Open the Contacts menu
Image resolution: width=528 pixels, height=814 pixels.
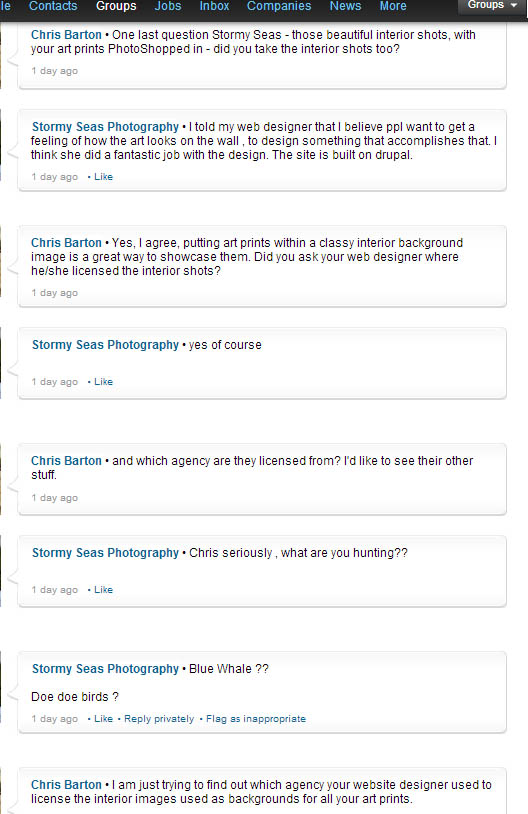[53, 6]
